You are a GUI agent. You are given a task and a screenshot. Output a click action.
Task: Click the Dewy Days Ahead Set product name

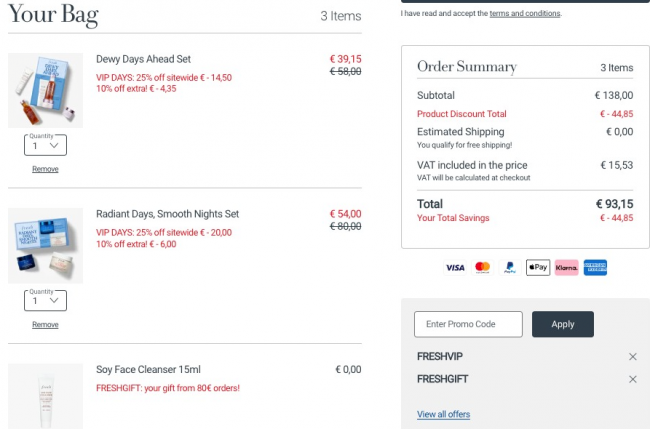[143, 59]
